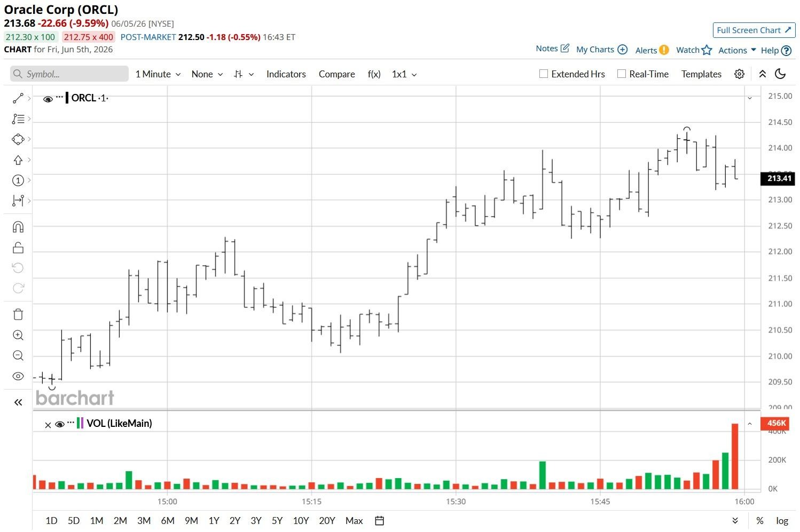Open Notes for ORCL
This screenshot has width=800, height=532.
coord(552,49)
